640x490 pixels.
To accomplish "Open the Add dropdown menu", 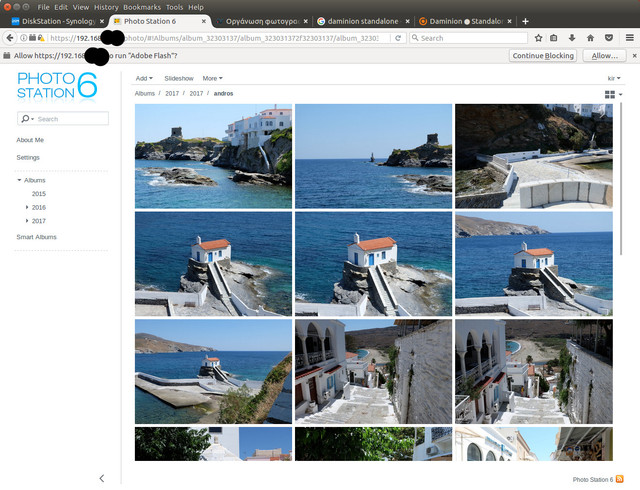I will (x=143, y=78).
